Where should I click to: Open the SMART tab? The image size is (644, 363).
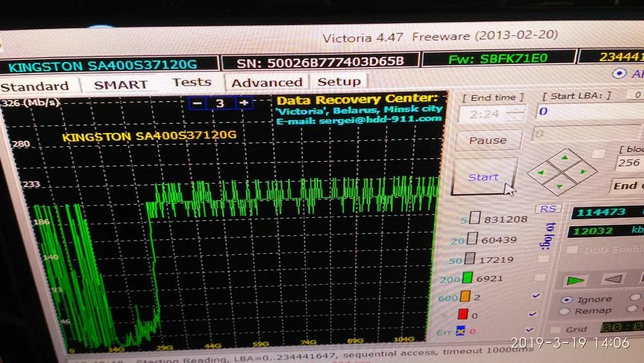point(121,84)
